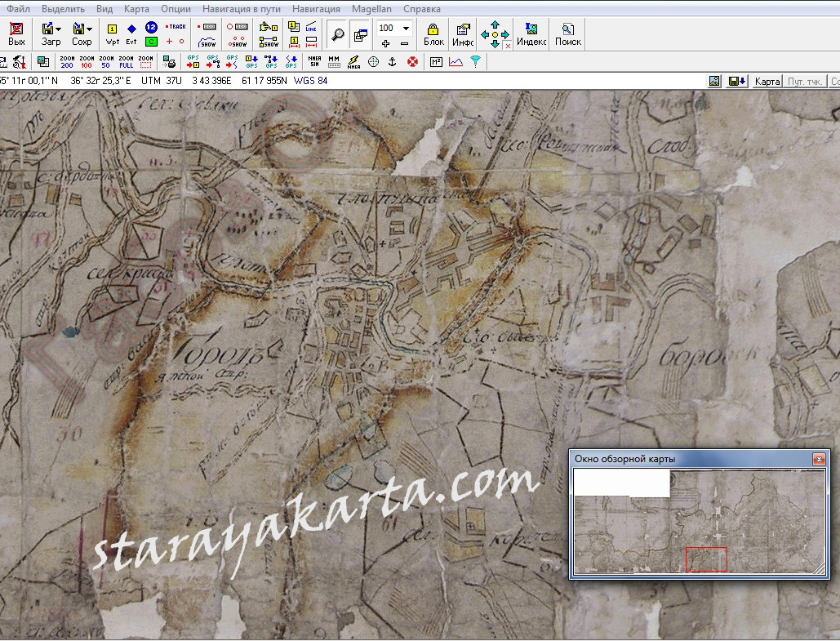Open the zoom level 100 dropdown
Image resolution: width=840 pixels, height=641 pixels.
pyautogui.click(x=406, y=28)
